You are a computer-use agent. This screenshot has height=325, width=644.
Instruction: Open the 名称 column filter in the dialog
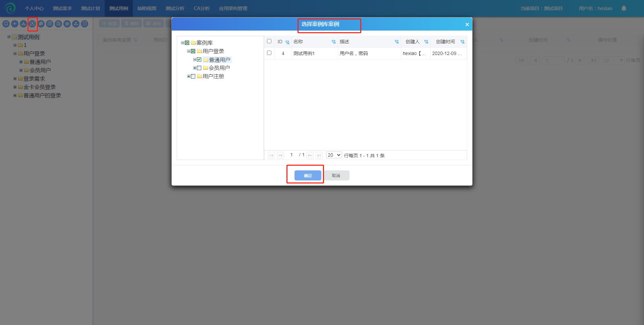(x=333, y=42)
